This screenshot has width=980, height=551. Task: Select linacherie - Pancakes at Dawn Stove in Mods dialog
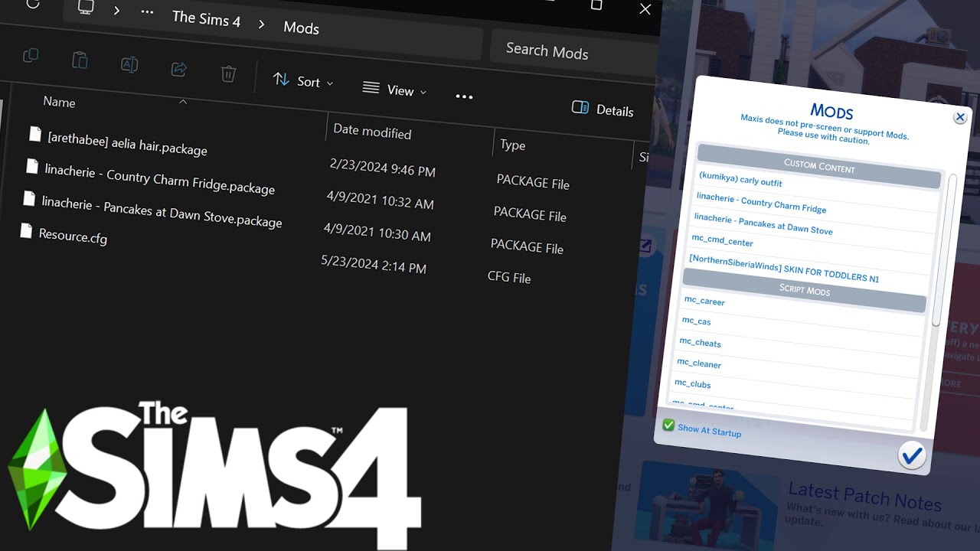pyautogui.click(x=763, y=224)
